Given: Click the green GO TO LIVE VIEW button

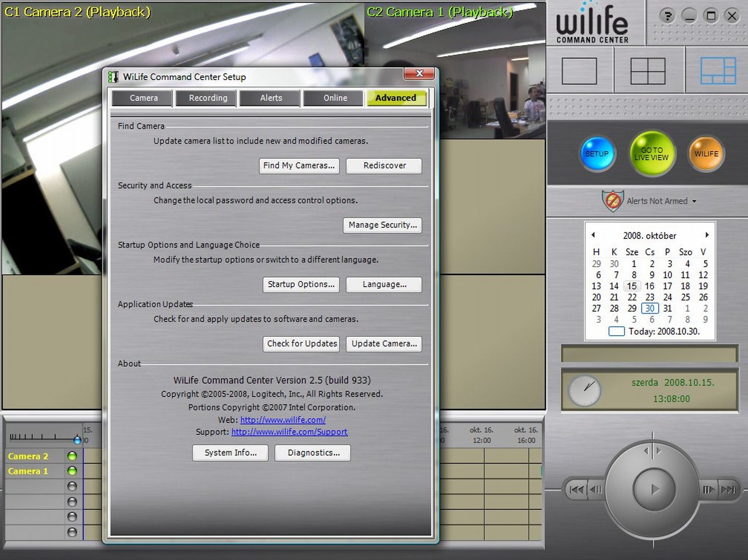Looking at the screenshot, I should [652, 154].
